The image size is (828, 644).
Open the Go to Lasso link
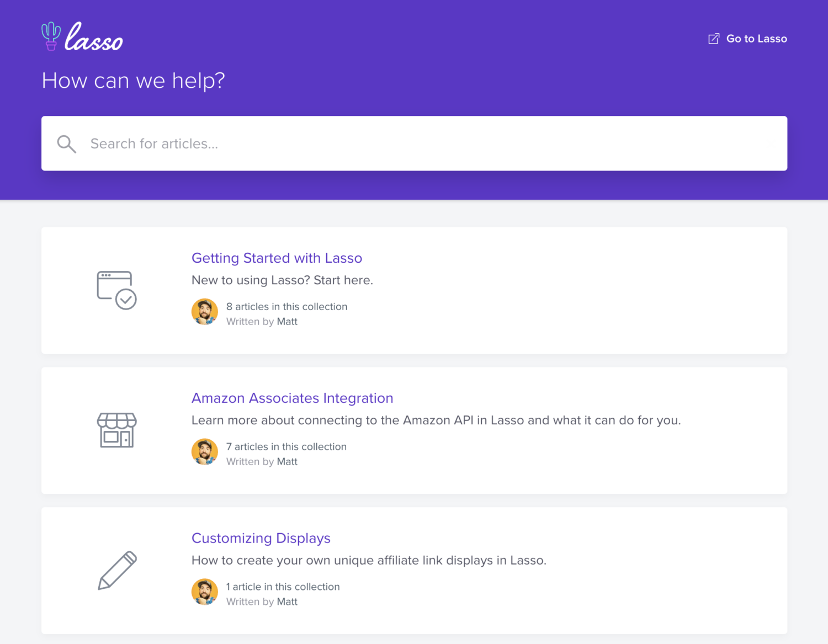[747, 39]
